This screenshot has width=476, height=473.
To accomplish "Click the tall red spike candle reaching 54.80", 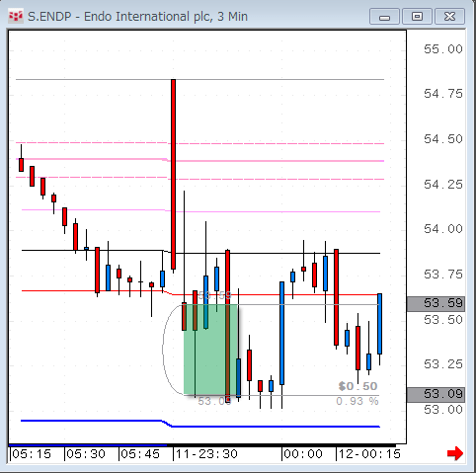I will coord(173,175).
